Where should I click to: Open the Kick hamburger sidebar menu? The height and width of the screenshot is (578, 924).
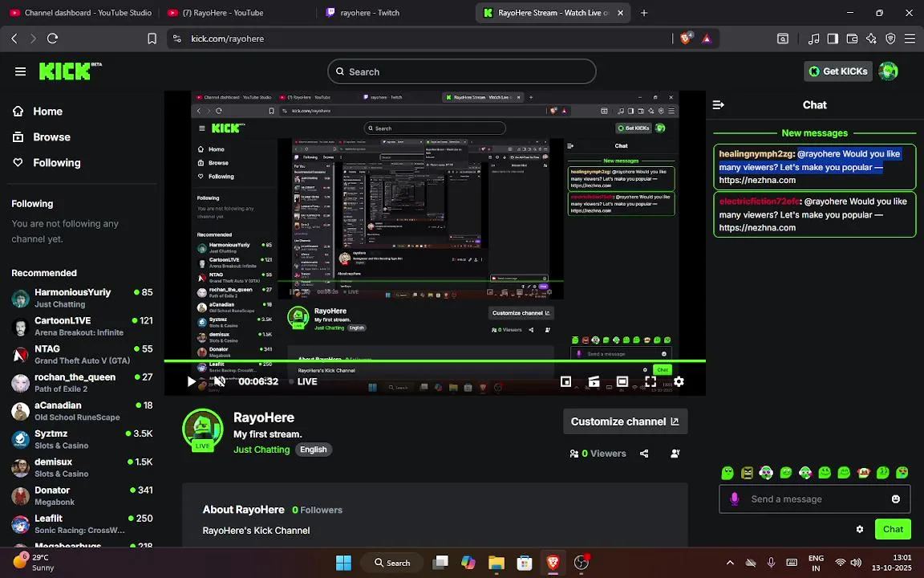(20, 71)
